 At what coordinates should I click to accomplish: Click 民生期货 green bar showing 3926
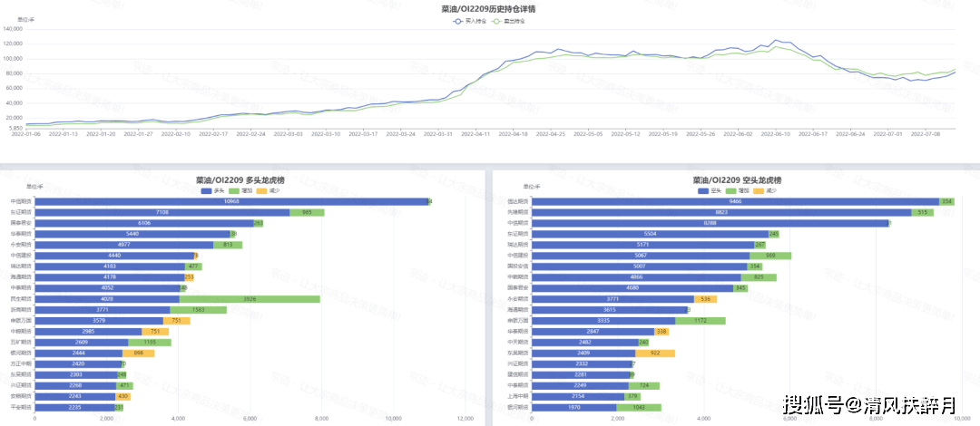pos(250,298)
